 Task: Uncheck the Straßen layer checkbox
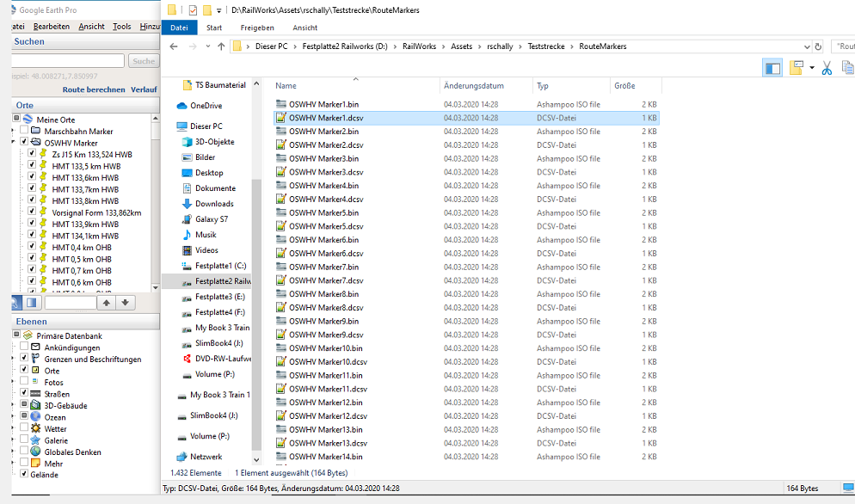(x=24, y=393)
